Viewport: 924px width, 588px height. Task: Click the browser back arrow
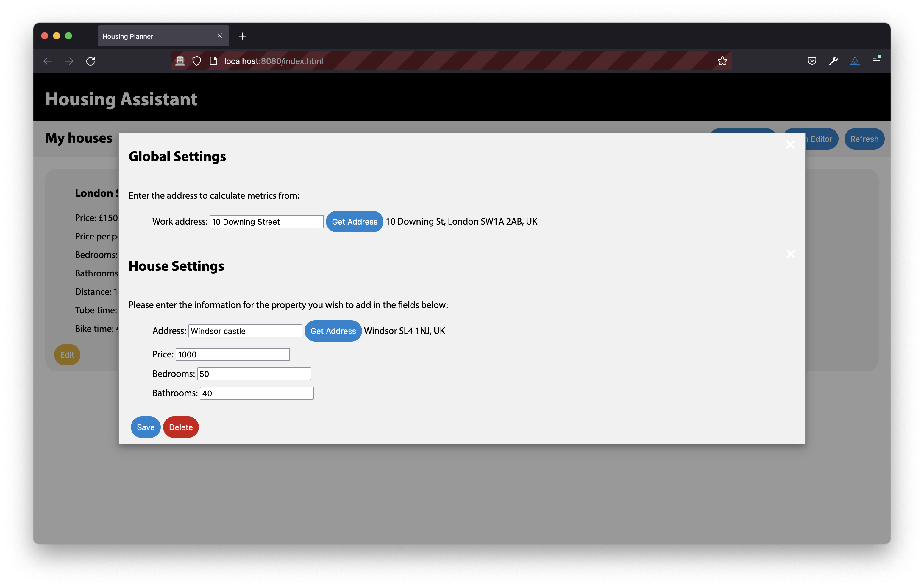48,61
